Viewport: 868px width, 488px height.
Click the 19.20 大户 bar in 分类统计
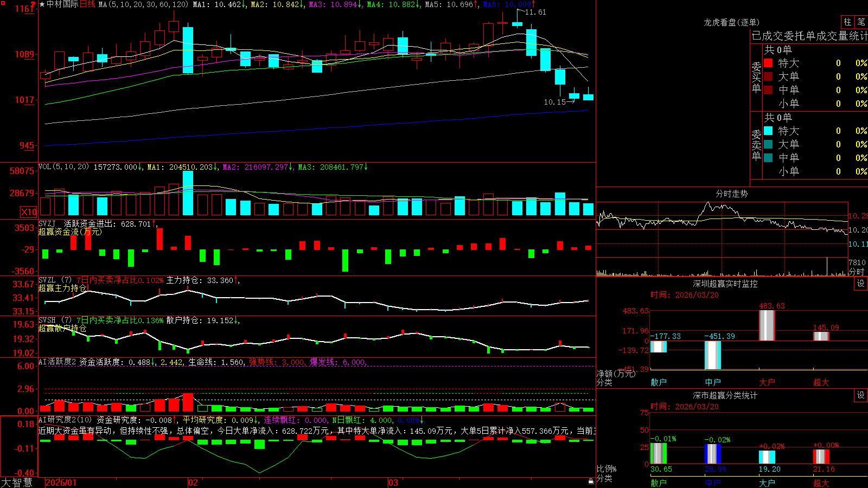pos(767,457)
